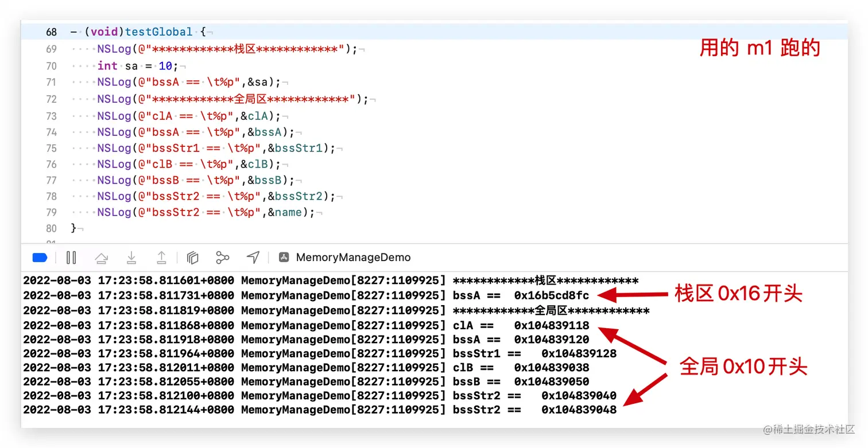Image resolution: width=868 pixels, height=448 pixels.
Task: Click the Step Into downward-arrow icon
Action: pyautogui.click(x=131, y=258)
